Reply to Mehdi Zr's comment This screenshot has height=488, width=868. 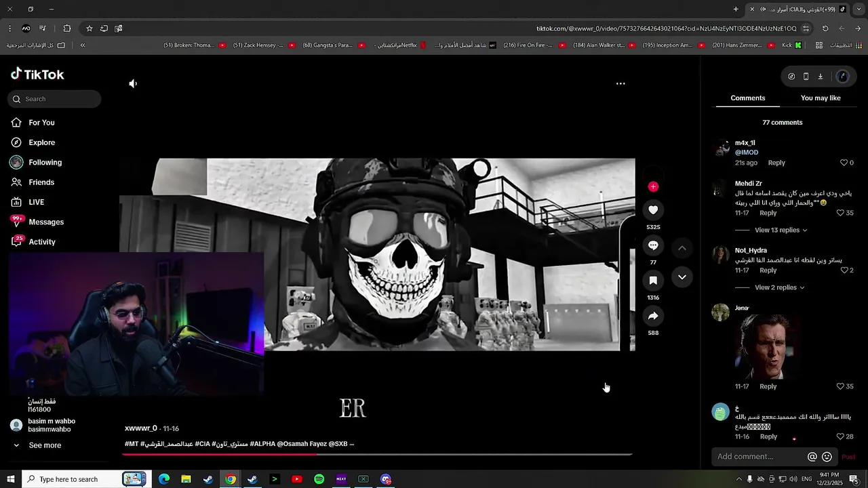[x=768, y=213]
